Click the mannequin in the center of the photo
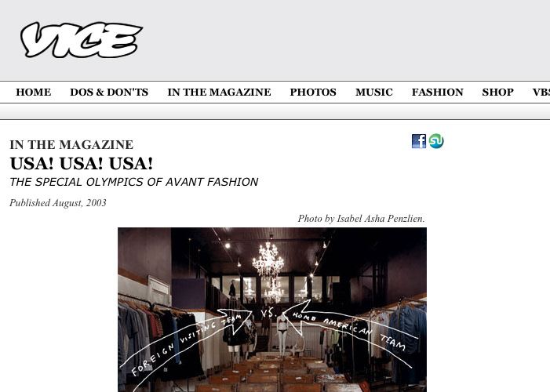Viewport: 550px width, 392px height. (x=282, y=335)
